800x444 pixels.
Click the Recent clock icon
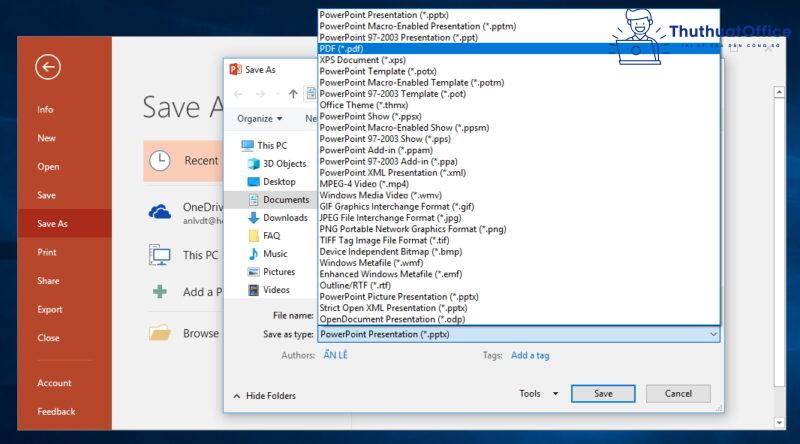tap(160, 160)
